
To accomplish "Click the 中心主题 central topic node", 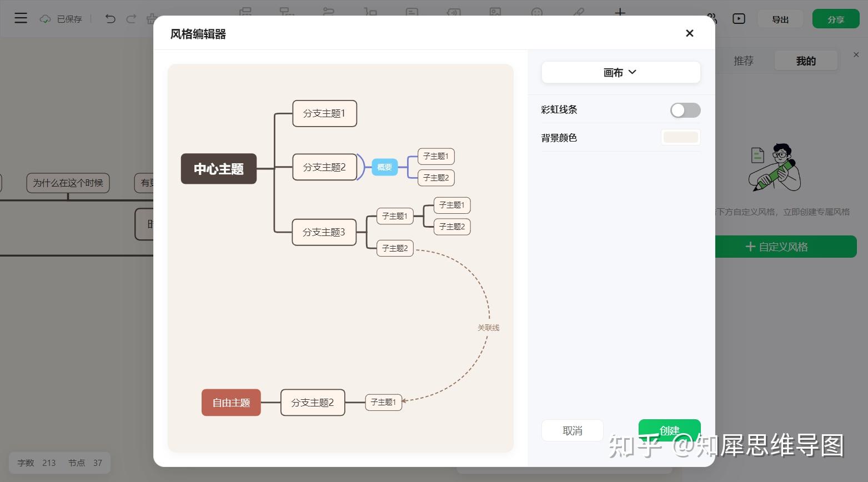I will point(218,169).
